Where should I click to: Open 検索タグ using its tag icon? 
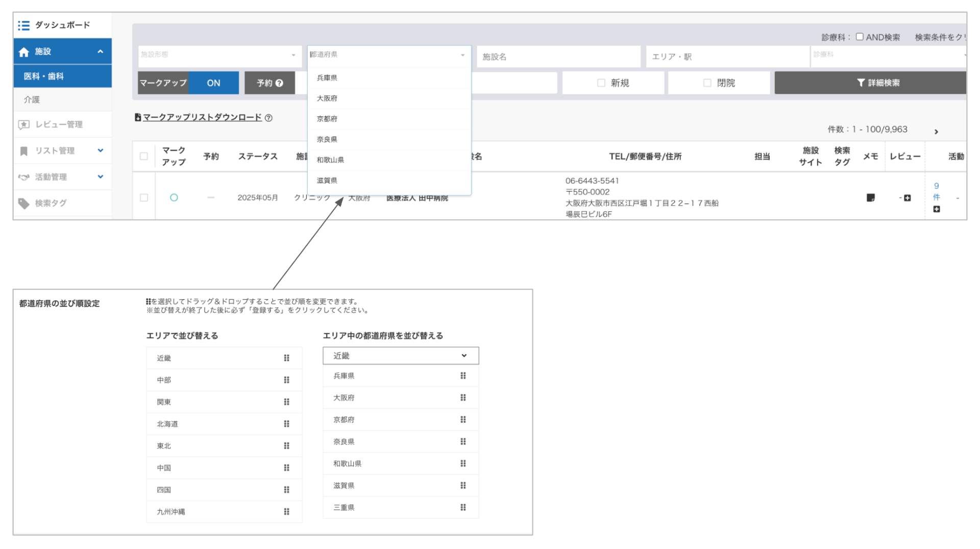point(23,203)
